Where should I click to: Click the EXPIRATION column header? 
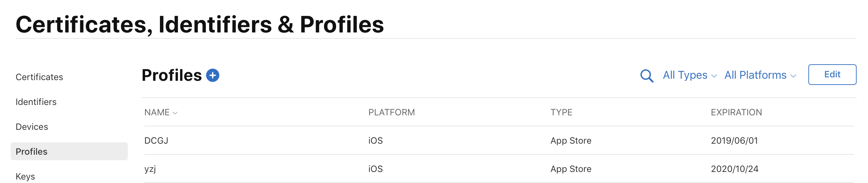click(x=736, y=113)
